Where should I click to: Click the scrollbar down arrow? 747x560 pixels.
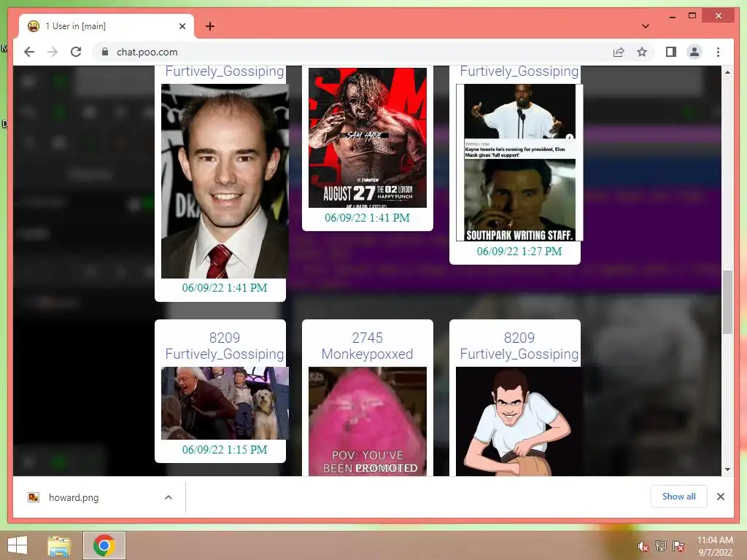(727, 470)
